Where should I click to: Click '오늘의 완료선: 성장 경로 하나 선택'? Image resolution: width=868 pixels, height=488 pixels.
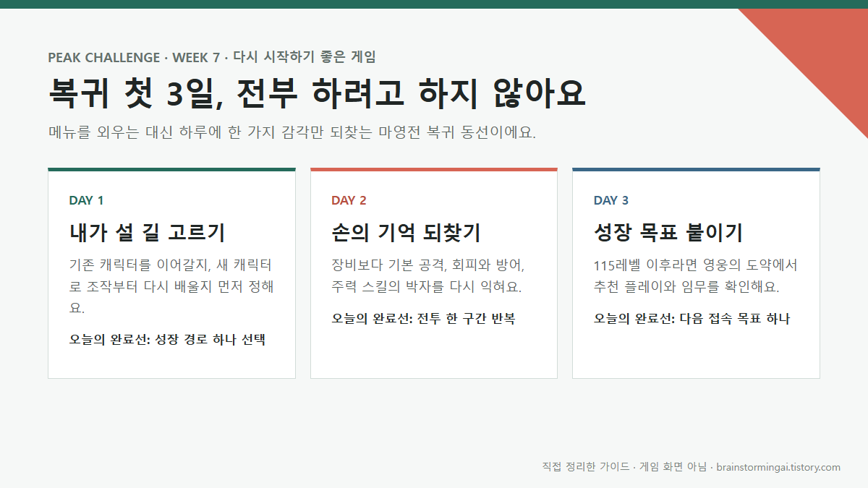click(x=168, y=339)
